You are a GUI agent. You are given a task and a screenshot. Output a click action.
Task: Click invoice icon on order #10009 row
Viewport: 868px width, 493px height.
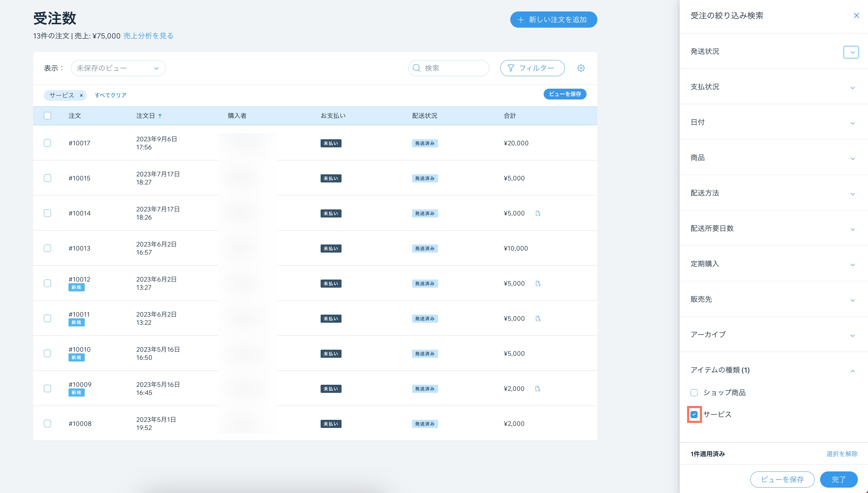click(538, 389)
